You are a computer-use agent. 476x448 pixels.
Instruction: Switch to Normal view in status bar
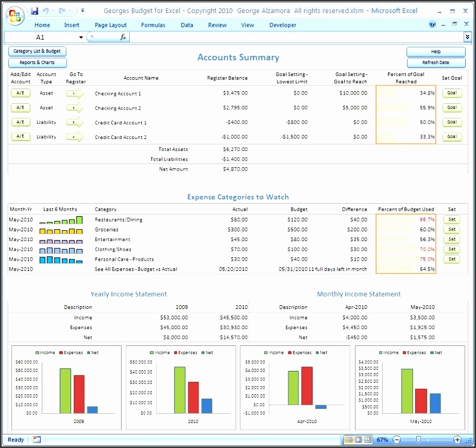coord(349,439)
